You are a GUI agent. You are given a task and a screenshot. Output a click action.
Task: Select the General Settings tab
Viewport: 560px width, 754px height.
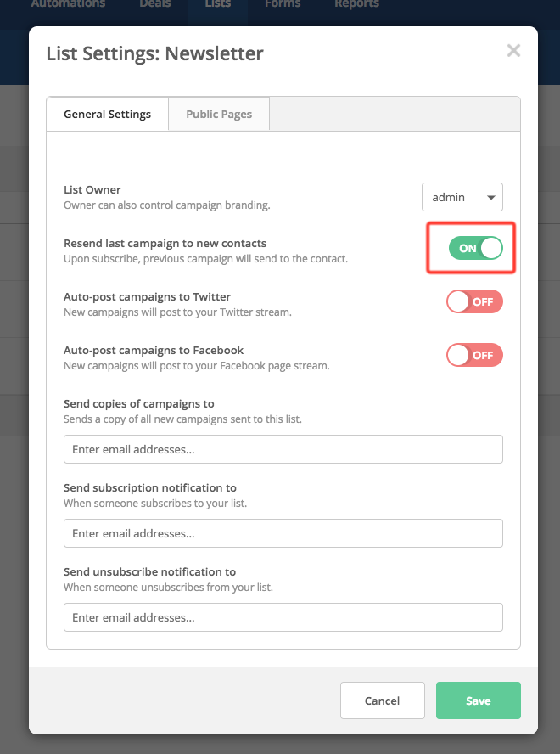[x=107, y=114]
